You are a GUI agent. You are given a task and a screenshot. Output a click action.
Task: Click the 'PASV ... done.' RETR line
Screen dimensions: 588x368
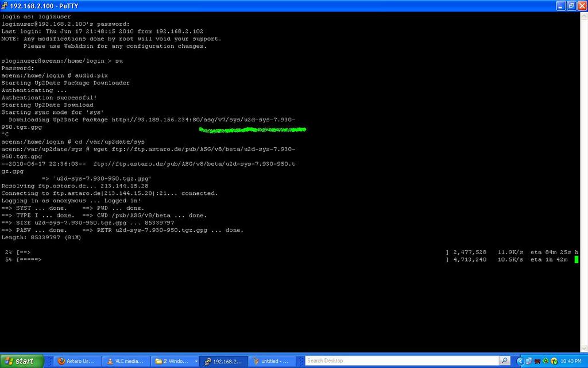122,230
